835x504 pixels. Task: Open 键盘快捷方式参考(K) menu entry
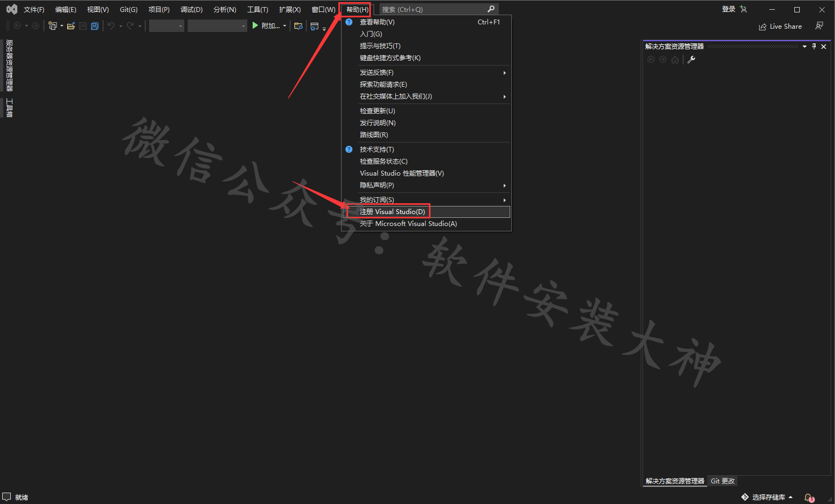pos(426,58)
